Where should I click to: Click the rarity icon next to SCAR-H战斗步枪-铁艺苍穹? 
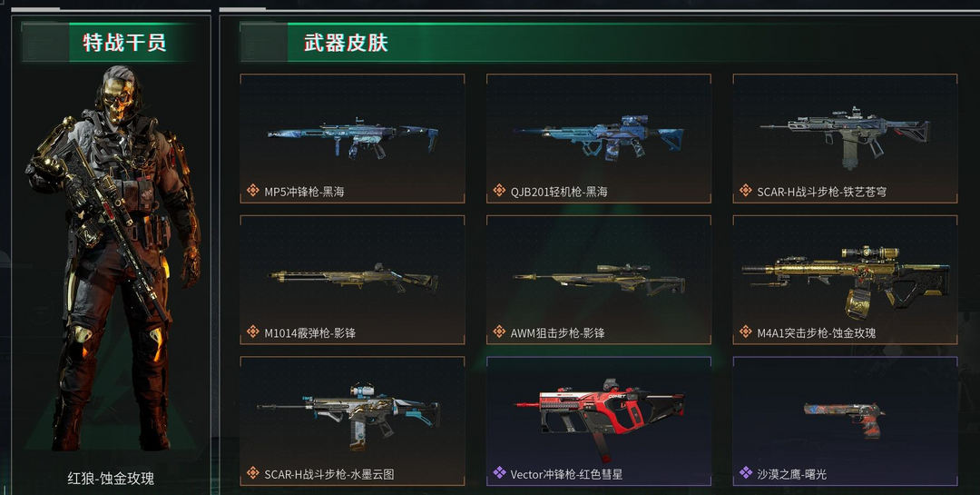(x=745, y=191)
